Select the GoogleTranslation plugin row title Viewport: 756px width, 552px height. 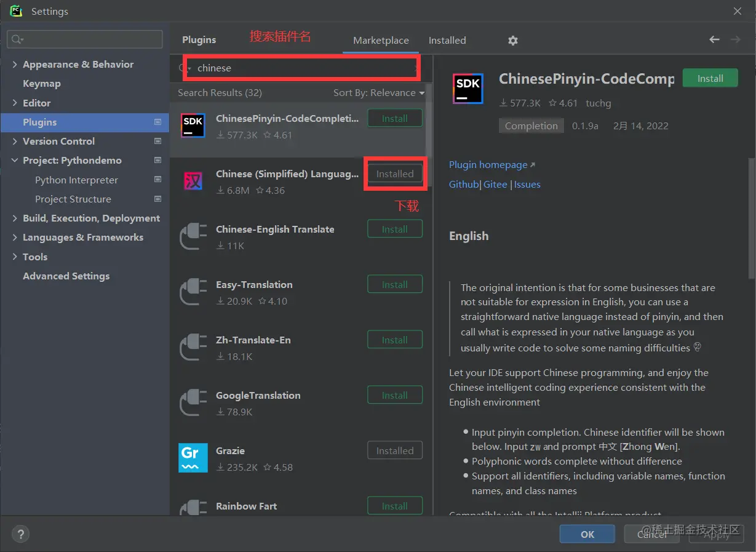(258, 395)
